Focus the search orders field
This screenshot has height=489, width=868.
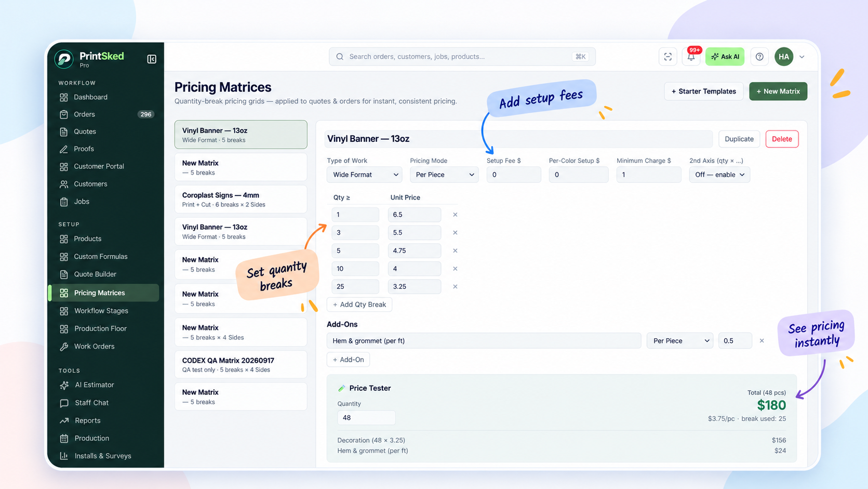tap(462, 57)
